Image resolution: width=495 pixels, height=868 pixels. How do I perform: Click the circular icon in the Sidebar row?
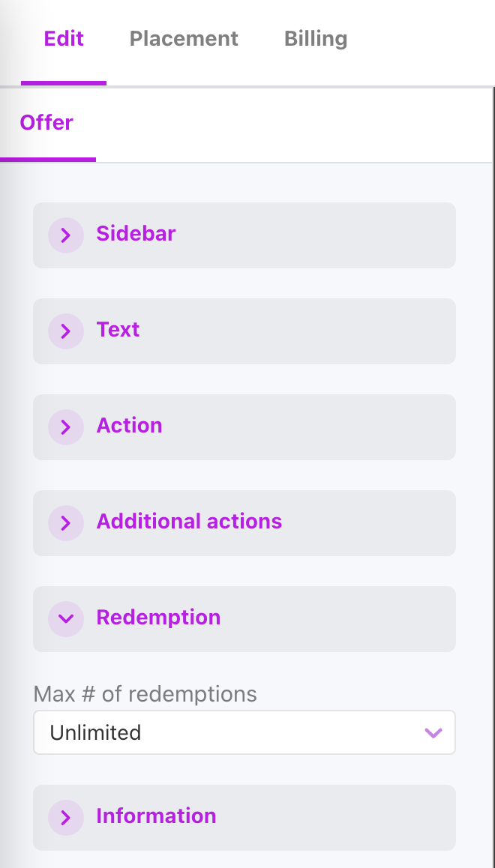click(x=66, y=235)
